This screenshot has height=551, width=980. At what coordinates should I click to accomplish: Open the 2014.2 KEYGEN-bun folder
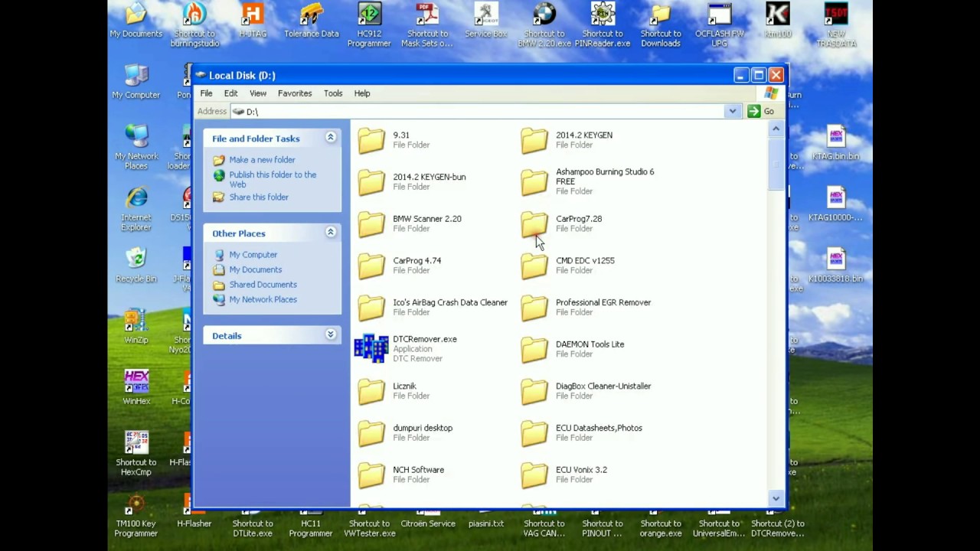click(x=371, y=182)
